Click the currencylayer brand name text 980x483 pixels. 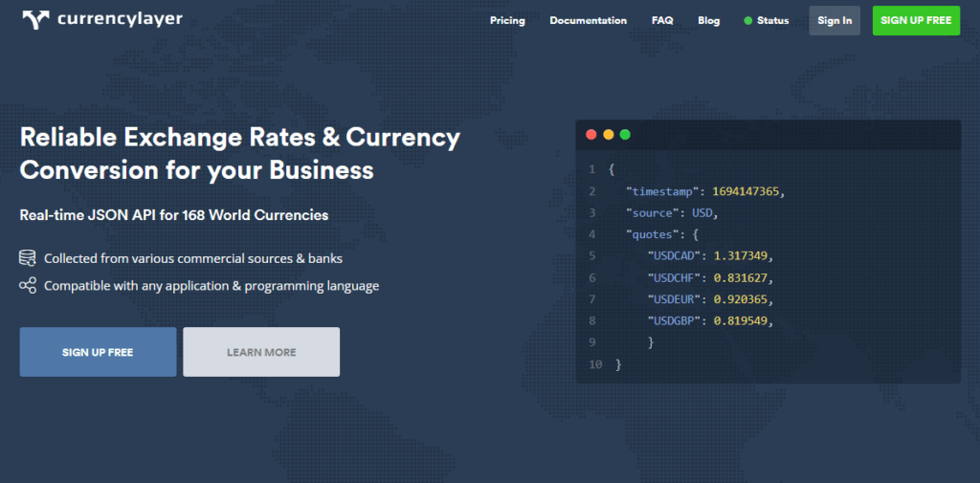pyautogui.click(x=120, y=19)
